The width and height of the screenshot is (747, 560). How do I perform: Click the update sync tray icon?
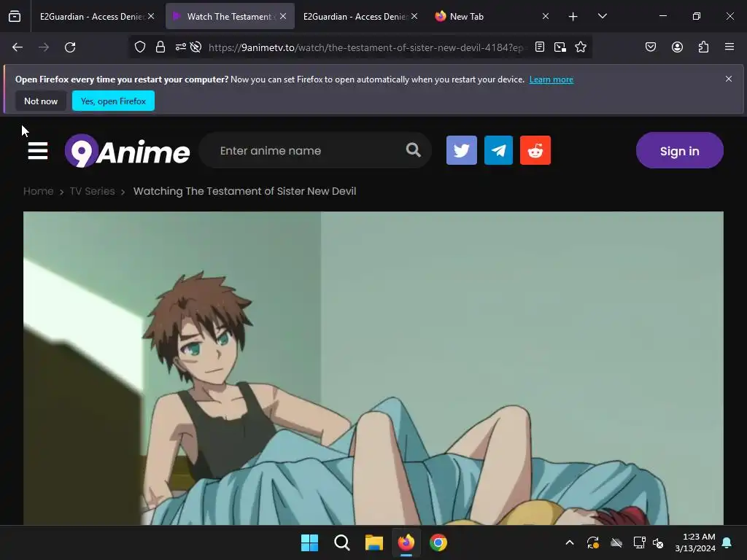click(592, 542)
